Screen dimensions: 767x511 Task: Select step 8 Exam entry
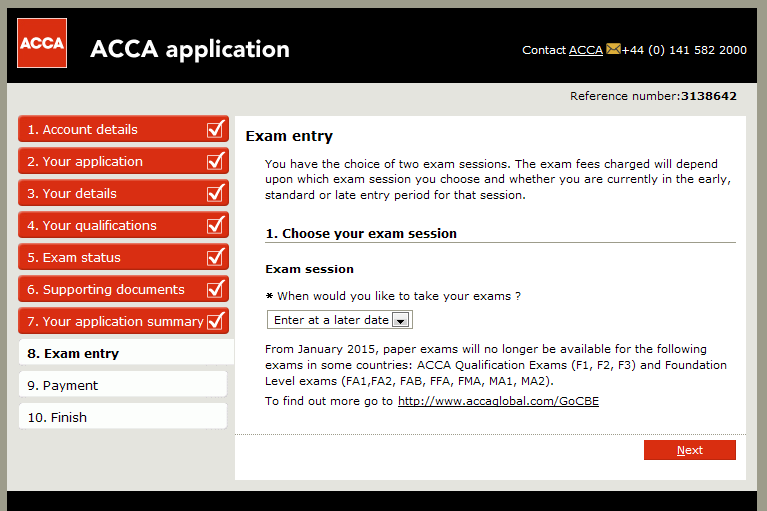126,353
